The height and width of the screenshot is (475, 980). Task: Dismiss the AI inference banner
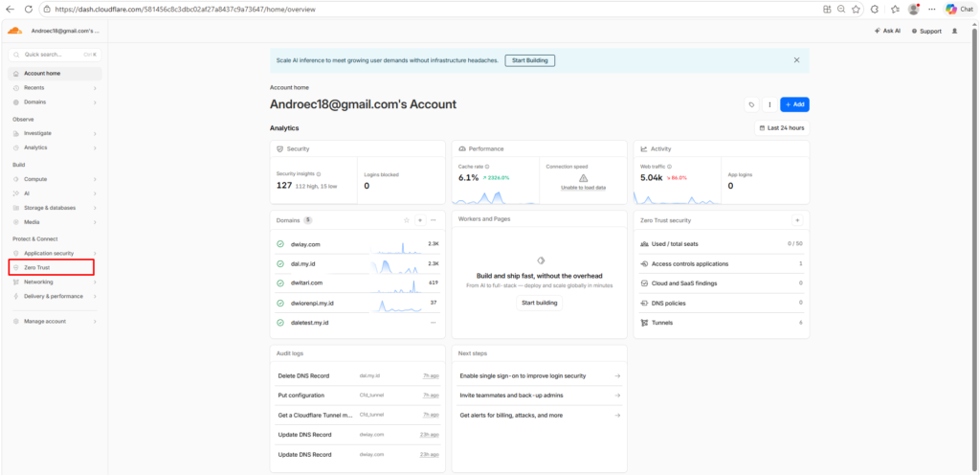click(796, 60)
